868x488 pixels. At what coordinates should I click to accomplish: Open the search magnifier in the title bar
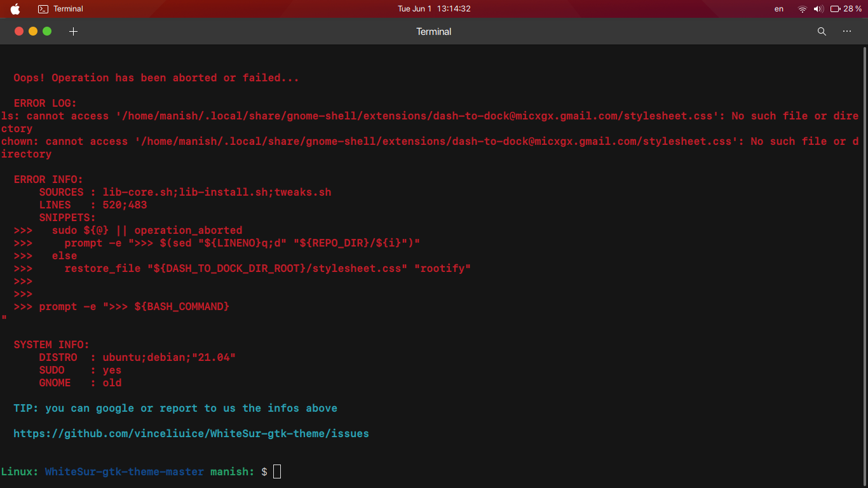[821, 31]
